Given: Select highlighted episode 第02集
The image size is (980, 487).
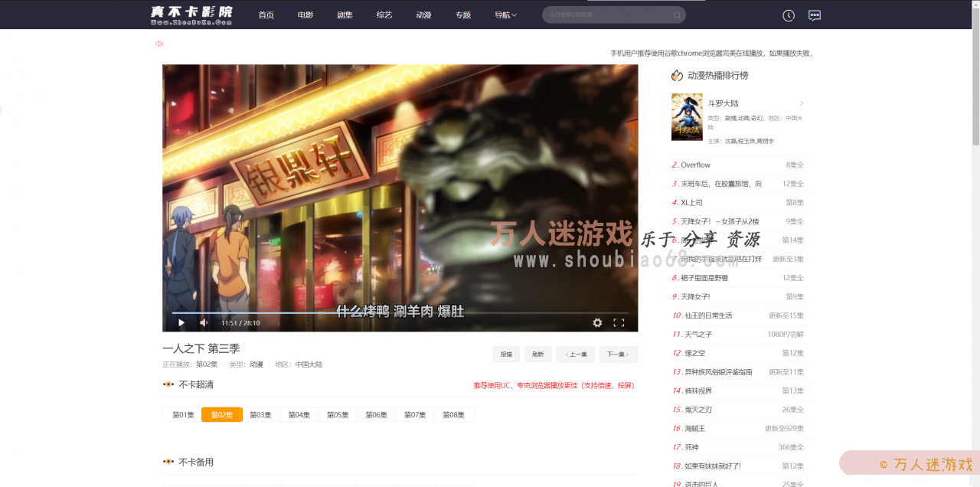Looking at the screenshot, I should 222,415.
